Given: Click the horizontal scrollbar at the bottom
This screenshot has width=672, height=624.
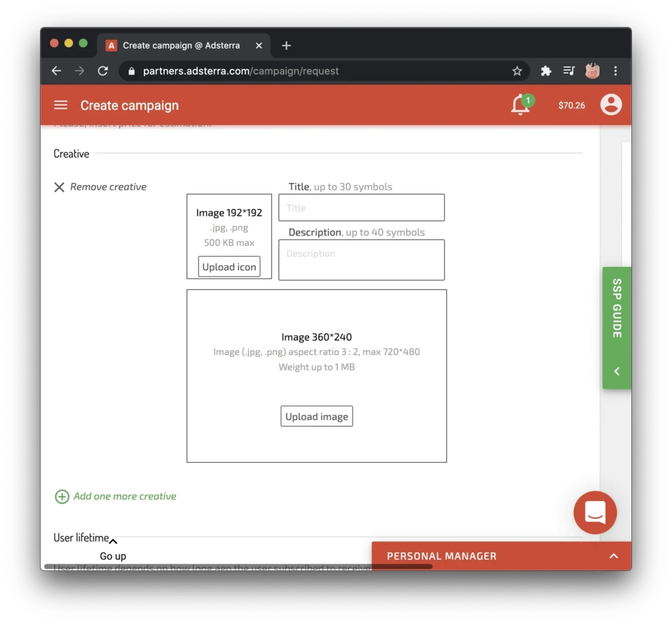Looking at the screenshot, I should tap(238, 566).
